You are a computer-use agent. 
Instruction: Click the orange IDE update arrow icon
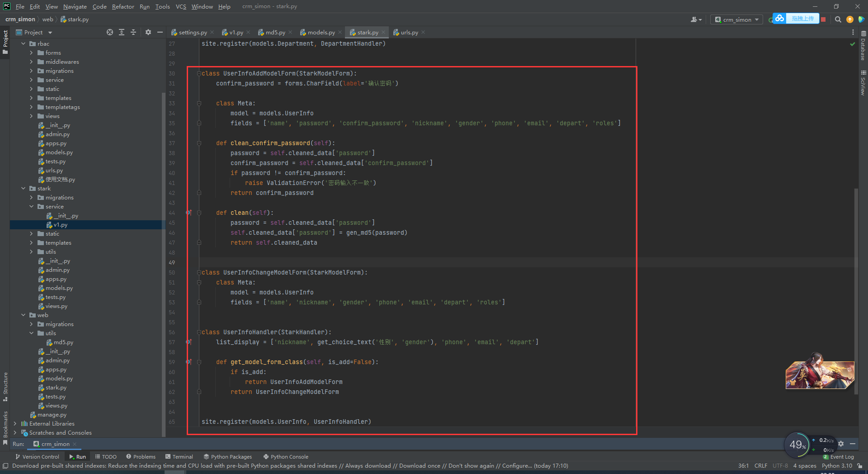point(850,19)
